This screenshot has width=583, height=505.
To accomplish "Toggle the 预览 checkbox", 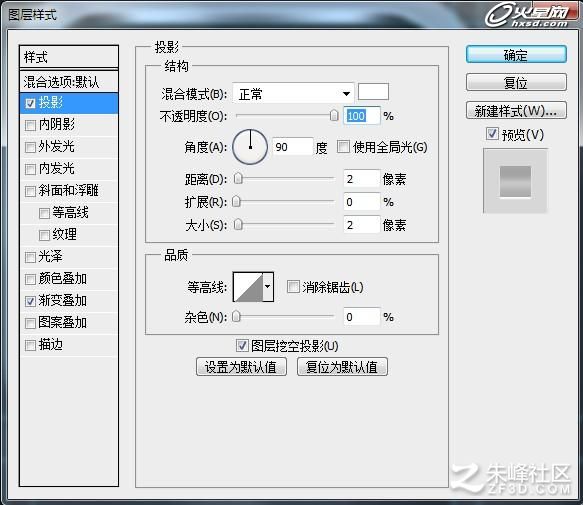I will click(492, 134).
